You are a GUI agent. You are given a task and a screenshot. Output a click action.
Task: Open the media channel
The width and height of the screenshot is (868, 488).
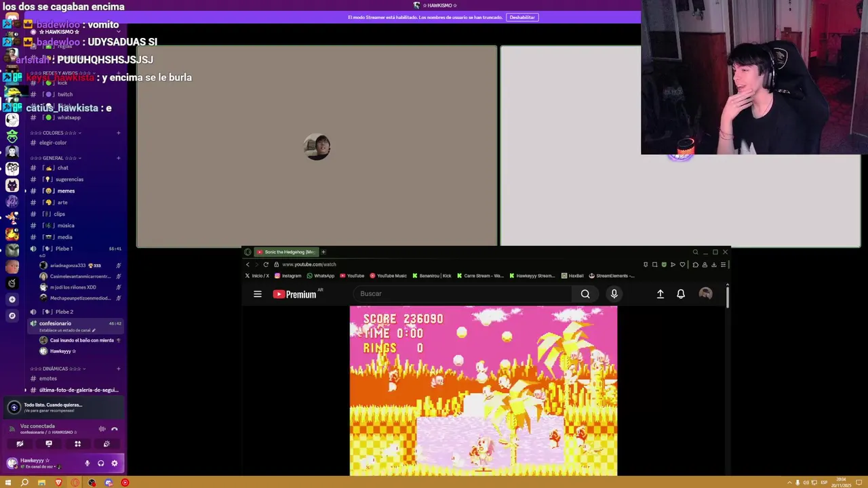tap(75, 237)
